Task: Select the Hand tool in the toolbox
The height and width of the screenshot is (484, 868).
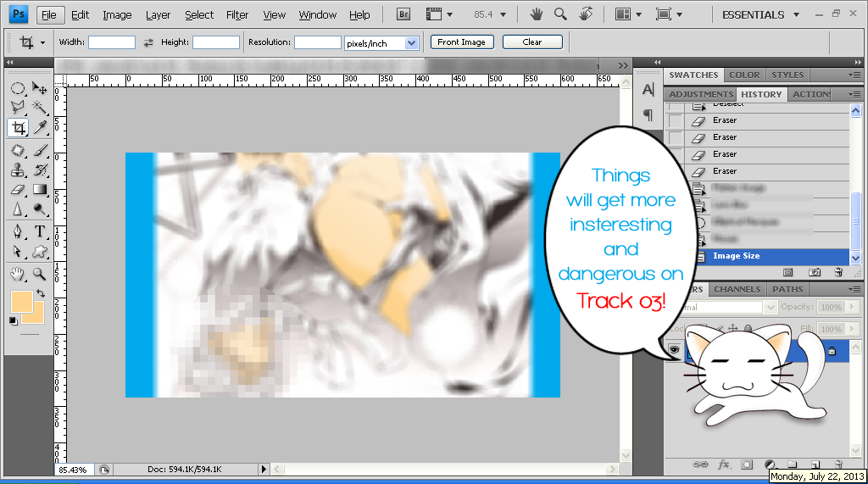Action: pyautogui.click(x=18, y=274)
